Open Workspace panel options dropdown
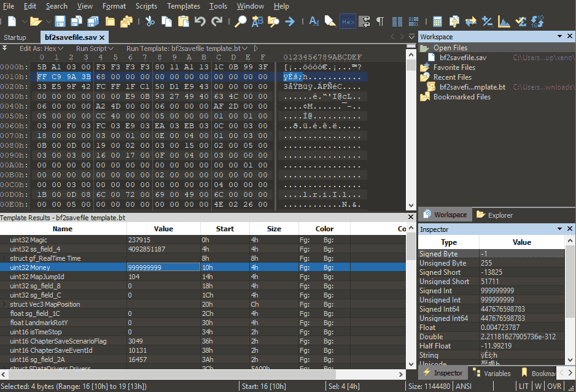This screenshot has width=576, height=392. click(559, 36)
